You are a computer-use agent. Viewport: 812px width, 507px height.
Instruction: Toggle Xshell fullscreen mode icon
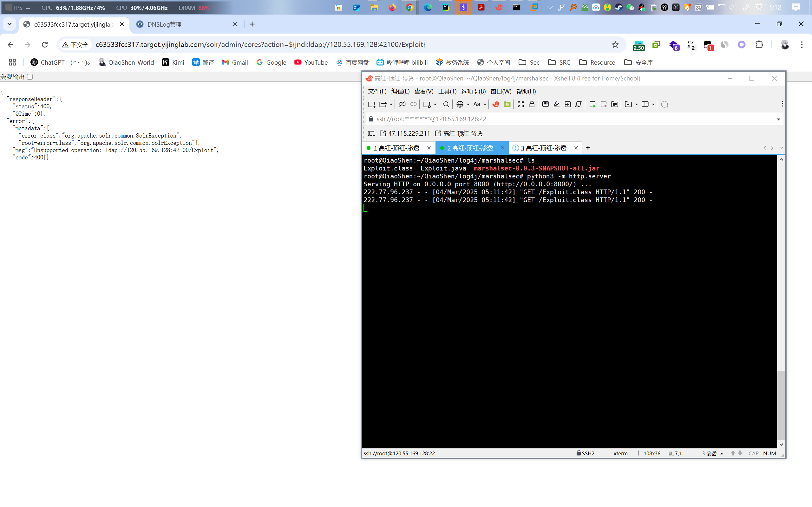point(521,104)
